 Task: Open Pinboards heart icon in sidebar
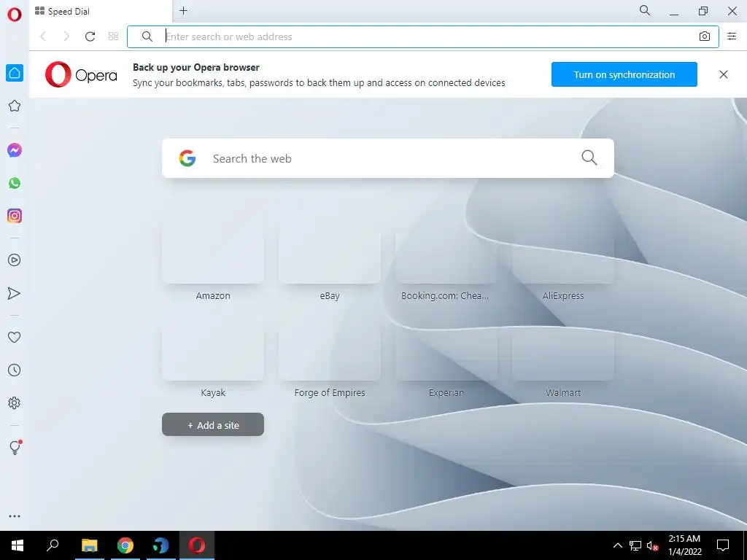[x=15, y=337]
